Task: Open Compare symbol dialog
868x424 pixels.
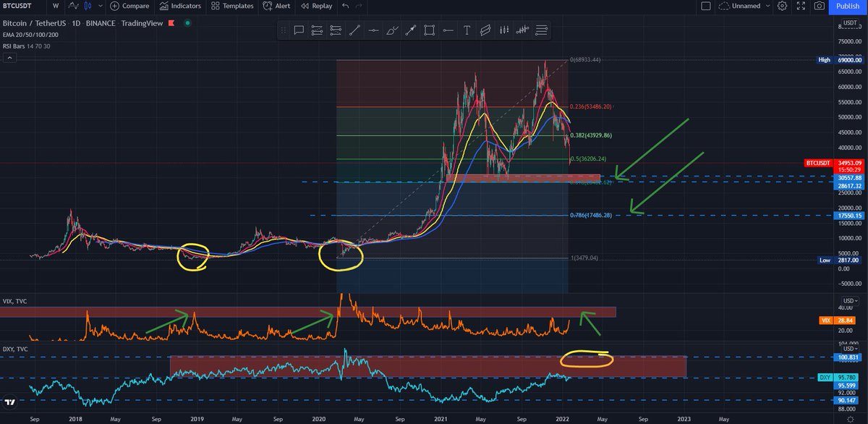Action: tap(129, 6)
